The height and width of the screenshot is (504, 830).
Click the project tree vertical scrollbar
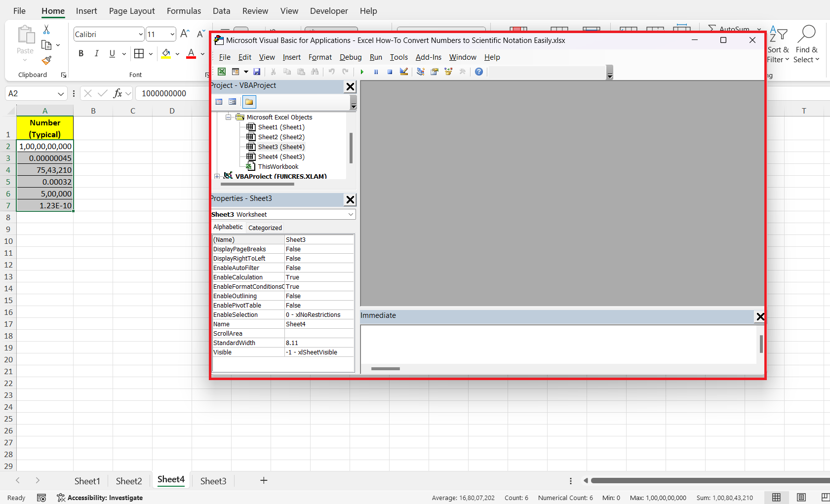pos(351,148)
